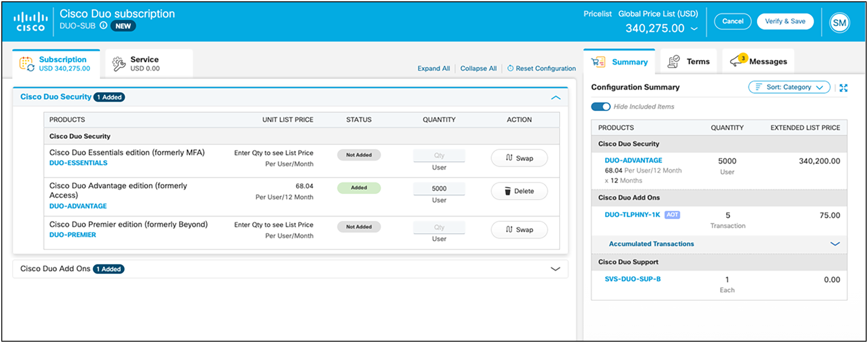
Task: Open DUO-ADVANTAGE link in products table
Action: coord(78,206)
